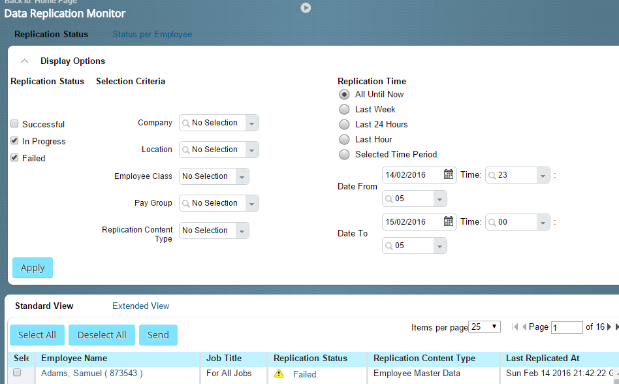Screen dimensions: 619x384
Task: Go to the next page arrow
Action: (609, 327)
